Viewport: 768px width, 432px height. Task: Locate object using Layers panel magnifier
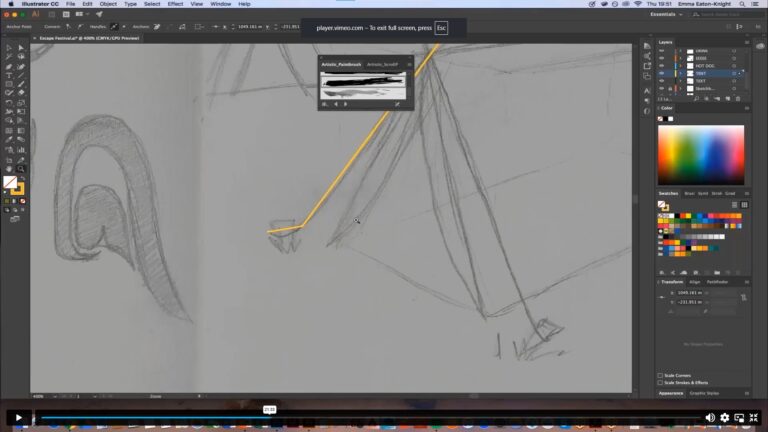click(696, 99)
